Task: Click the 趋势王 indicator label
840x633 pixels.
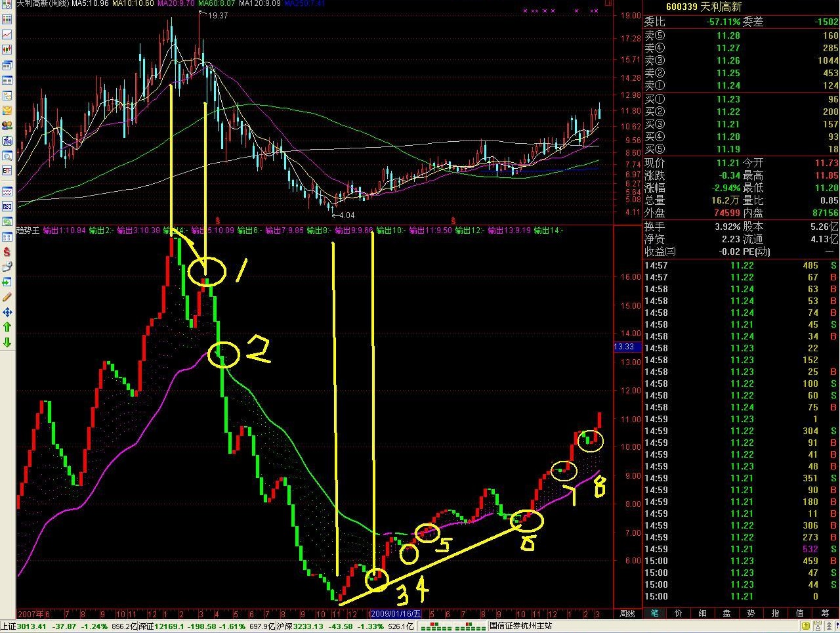Action: (28, 230)
